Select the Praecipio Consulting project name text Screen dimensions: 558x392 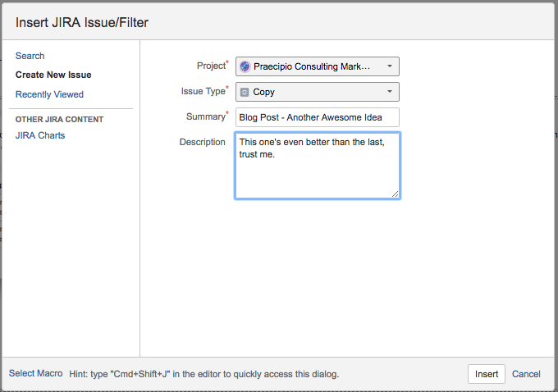(x=312, y=66)
